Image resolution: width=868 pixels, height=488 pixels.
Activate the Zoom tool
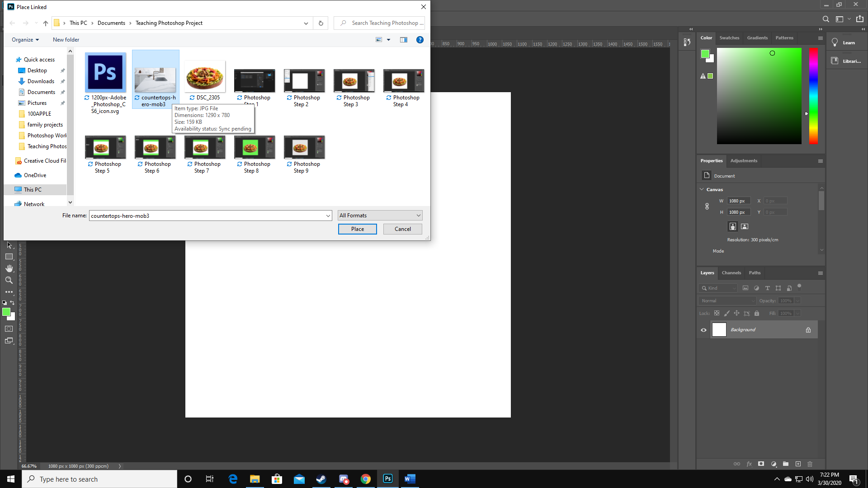9,280
